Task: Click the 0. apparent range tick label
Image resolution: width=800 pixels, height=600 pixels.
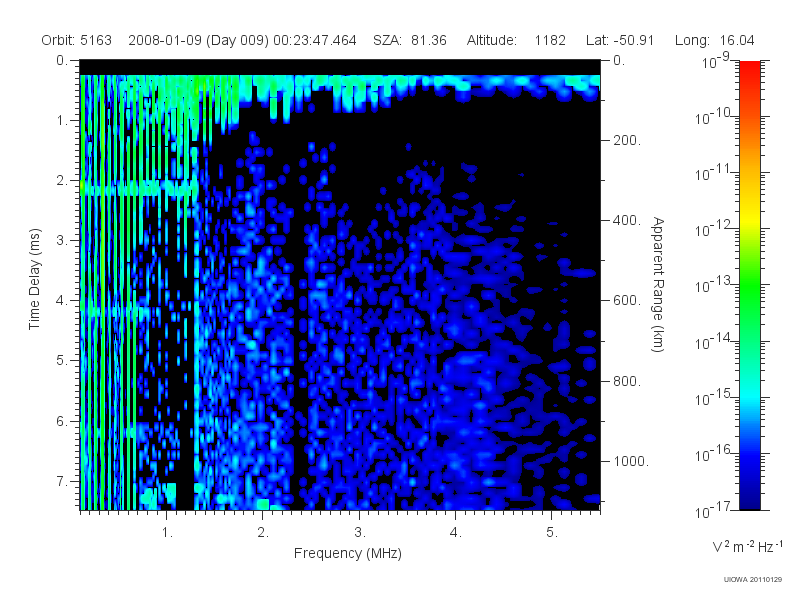Action: coord(619,61)
